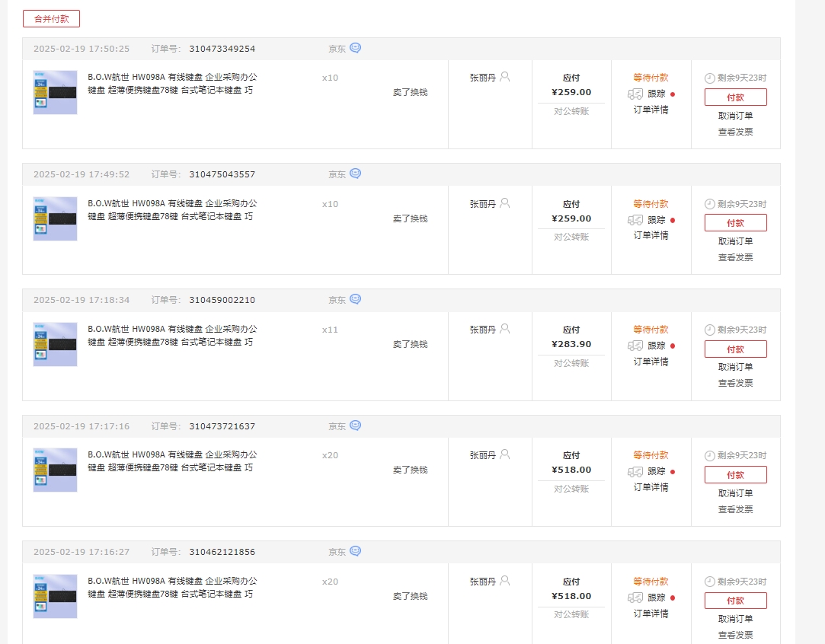The width and height of the screenshot is (825, 644).
Task: Click delivery truck tracking icon for order 310459002210
Action: pos(635,346)
